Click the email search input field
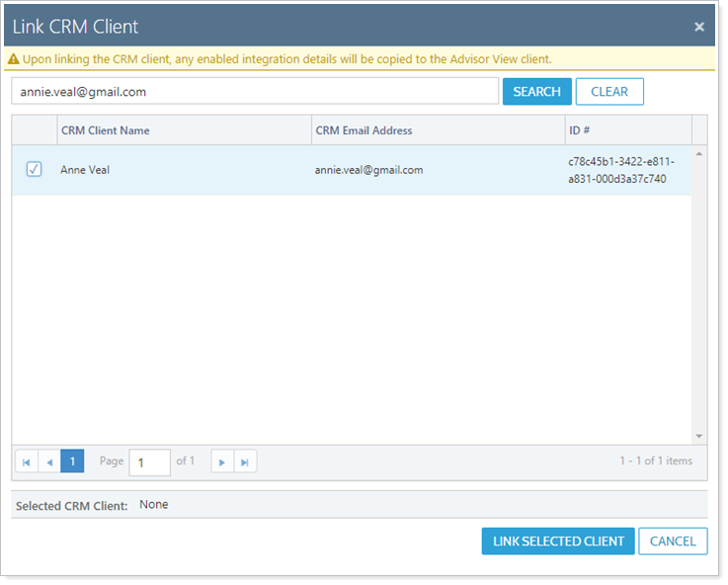Image resolution: width=728 pixels, height=585 pixels. click(x=255, y=92)
